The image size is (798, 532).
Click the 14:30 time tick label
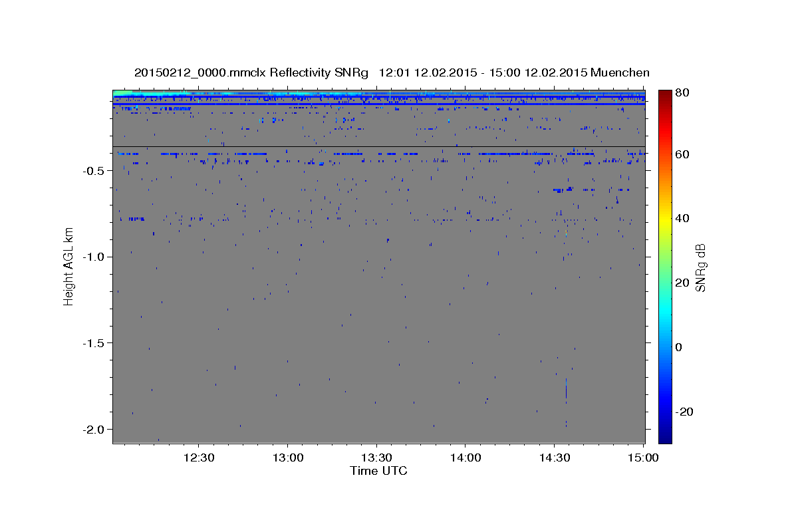(554, 458)
